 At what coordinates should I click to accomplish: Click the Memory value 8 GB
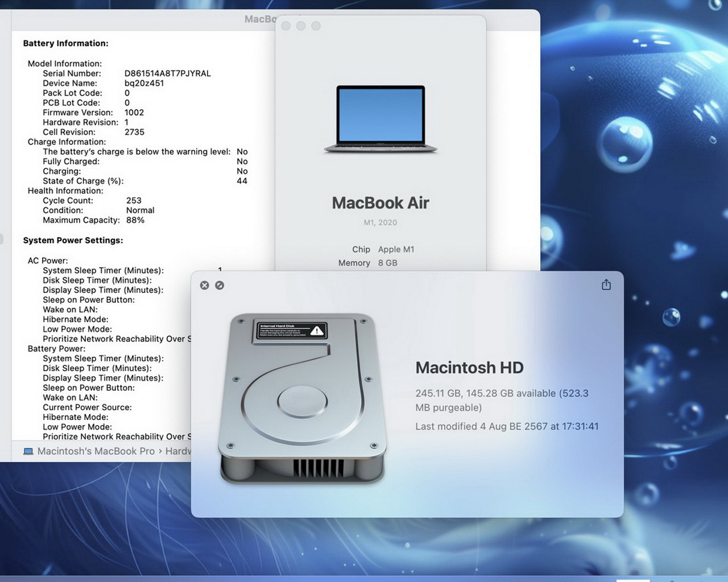[388, 263]
